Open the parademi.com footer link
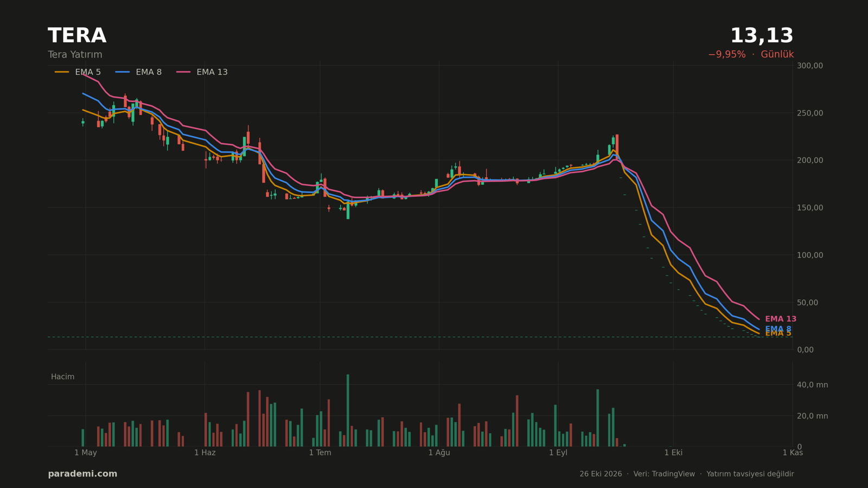The width and height of the screenshot is (868, 488). tap(82, 474)
